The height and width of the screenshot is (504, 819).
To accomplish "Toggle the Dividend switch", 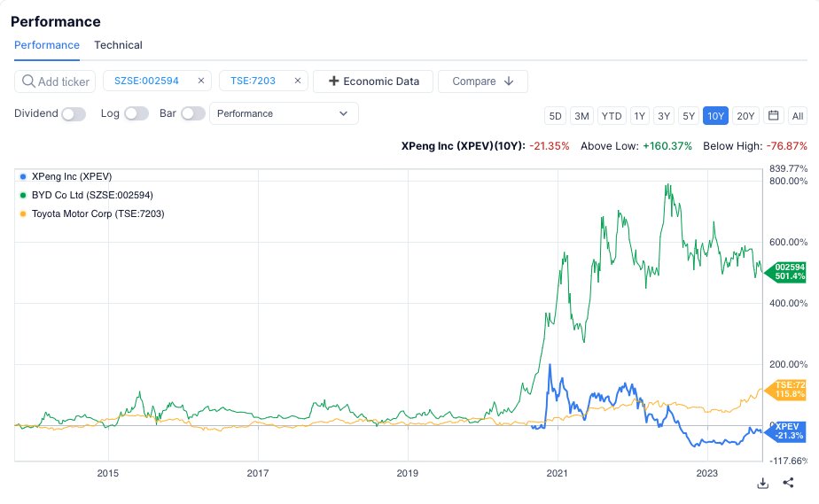I will click(x=74, y=113).
